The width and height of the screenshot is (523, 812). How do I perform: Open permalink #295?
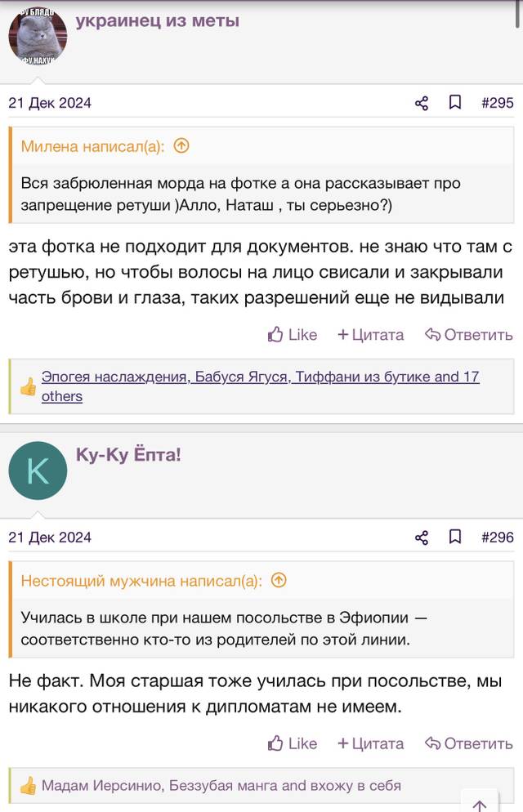497,103
